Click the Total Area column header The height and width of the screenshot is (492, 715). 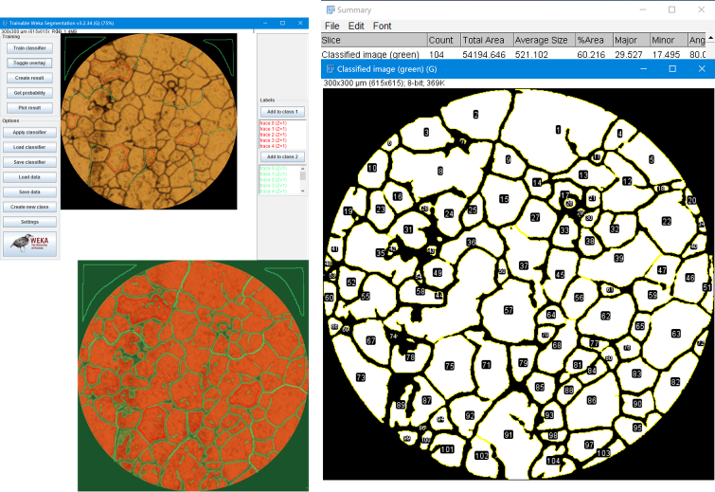487,40
